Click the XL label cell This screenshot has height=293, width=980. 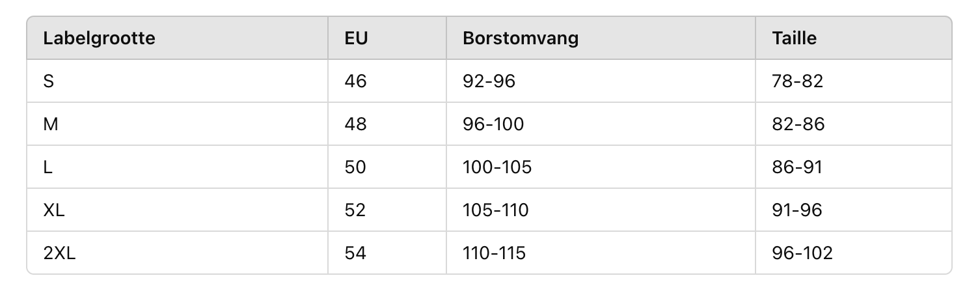54,210
